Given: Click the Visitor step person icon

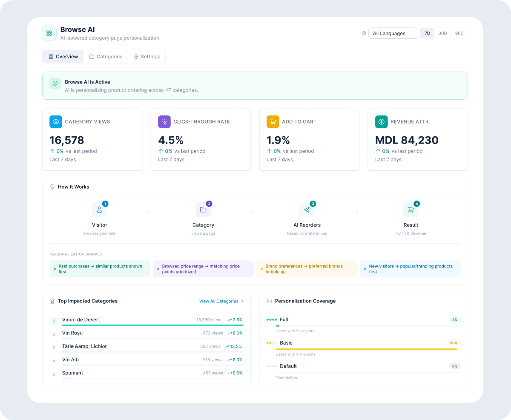Looking at the screenshot, I should 99,210.
